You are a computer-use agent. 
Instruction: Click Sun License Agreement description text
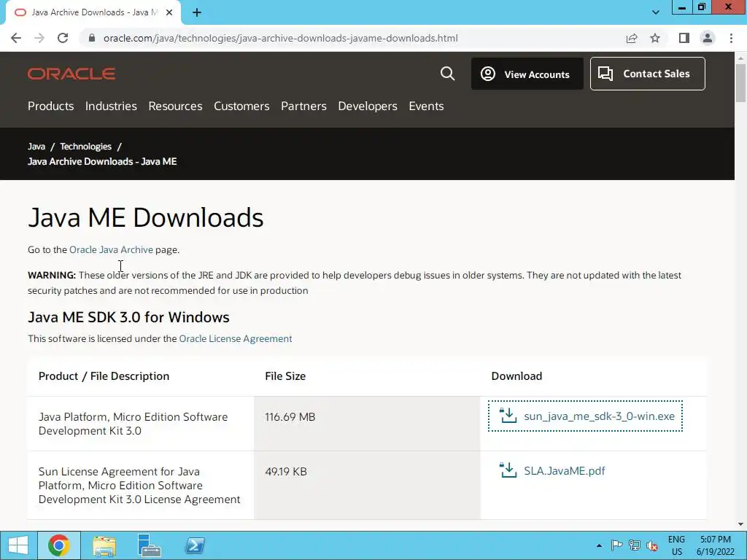pos(139,485)
